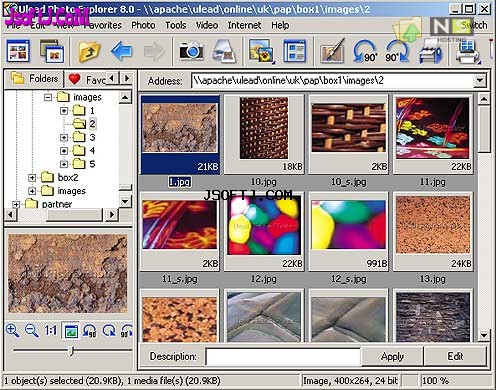Click the blue Back arrow
Screen dimensions: 496x390
[121, 51]
